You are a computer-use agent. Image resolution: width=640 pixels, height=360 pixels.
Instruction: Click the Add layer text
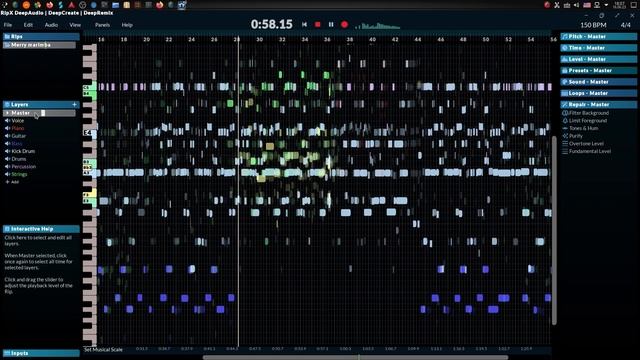click(15, 182)
